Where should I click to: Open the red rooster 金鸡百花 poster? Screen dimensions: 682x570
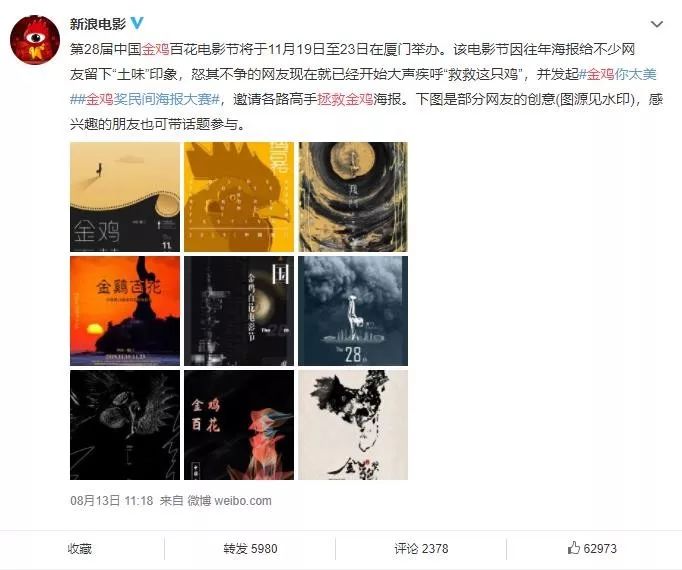pyautogui.click(x=239, y=425)
